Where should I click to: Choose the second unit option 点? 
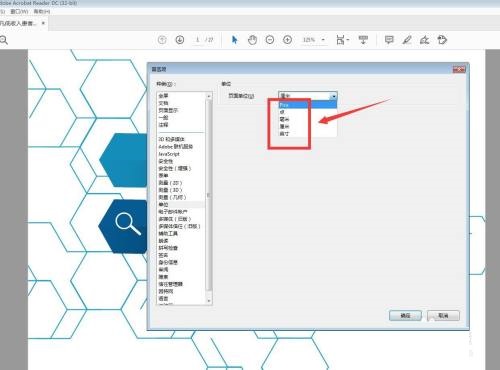308,112
